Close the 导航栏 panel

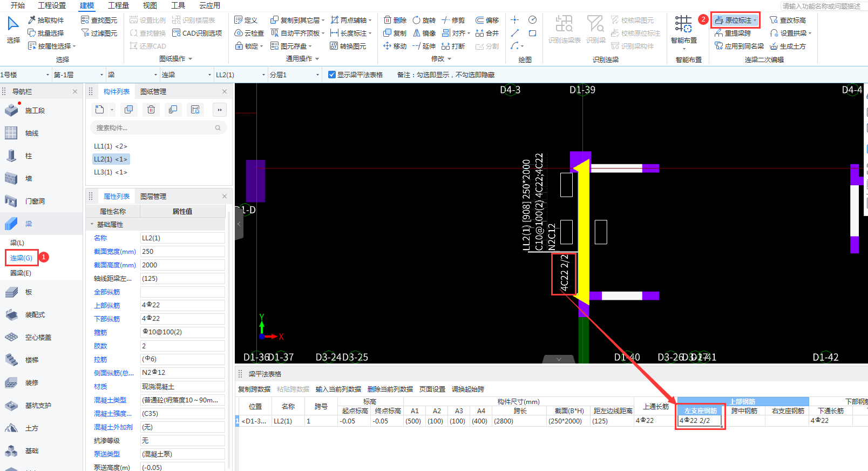tap(75, 92)
